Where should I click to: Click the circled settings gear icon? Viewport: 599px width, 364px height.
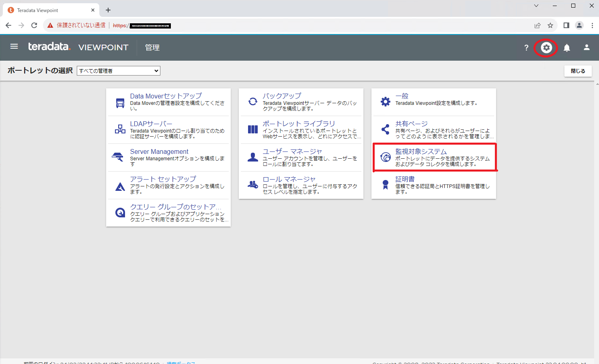tap(546, 47)
